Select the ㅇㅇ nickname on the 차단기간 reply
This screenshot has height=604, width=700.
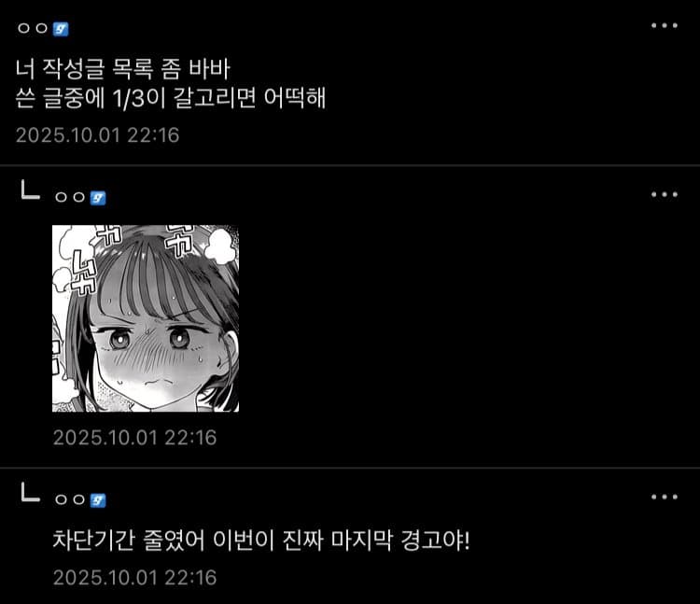70,499
